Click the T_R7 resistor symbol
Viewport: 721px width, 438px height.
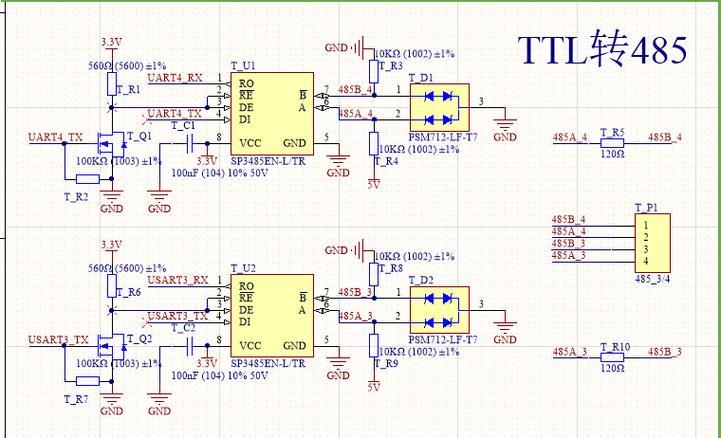pyautogui.click(x=88, y=381)
